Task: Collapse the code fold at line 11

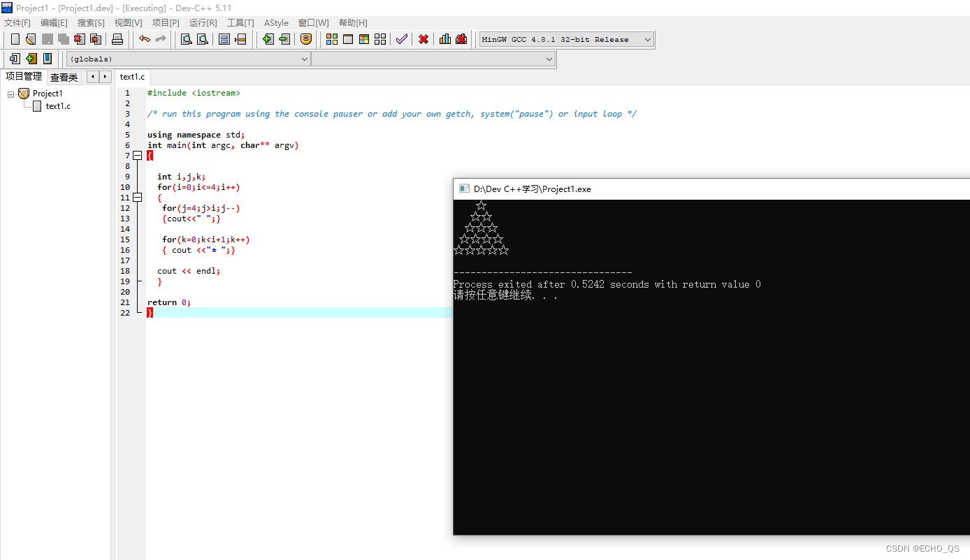Action: coord(137,198)
